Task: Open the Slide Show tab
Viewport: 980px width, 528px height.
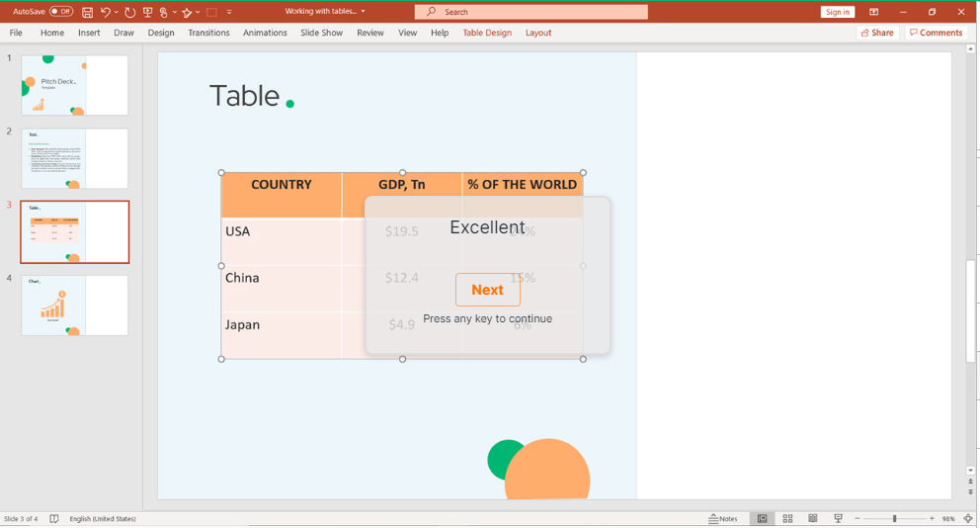Action: click(321, 33)
